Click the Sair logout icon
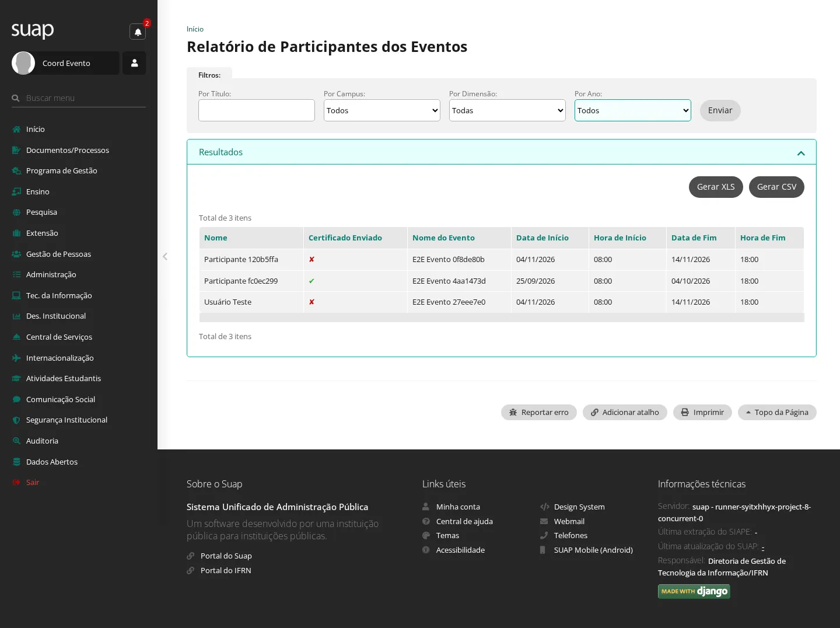The width and height of the screenshot is (840, 628). click(16, 483)
